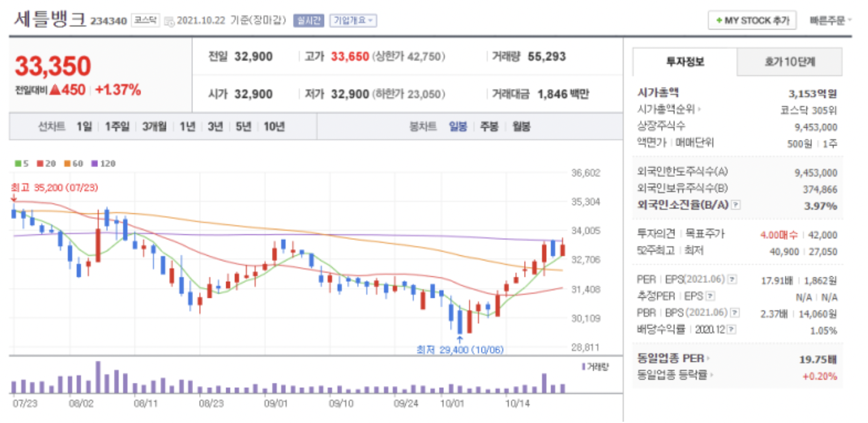Select the 1주일 line chart period
Image resolution: width=868 pixels, height=423 pixels.
pos(117,126)
